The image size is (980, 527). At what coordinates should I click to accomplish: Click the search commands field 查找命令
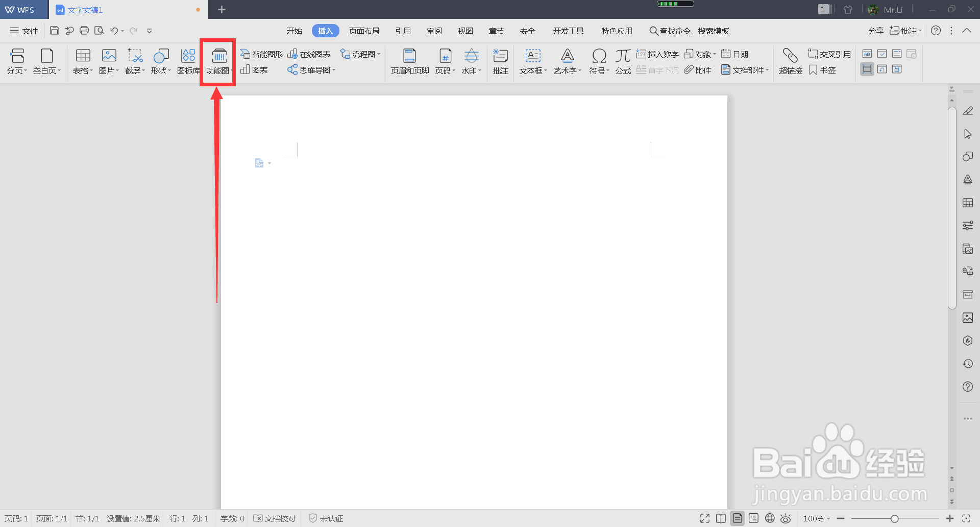click(689, 31)
